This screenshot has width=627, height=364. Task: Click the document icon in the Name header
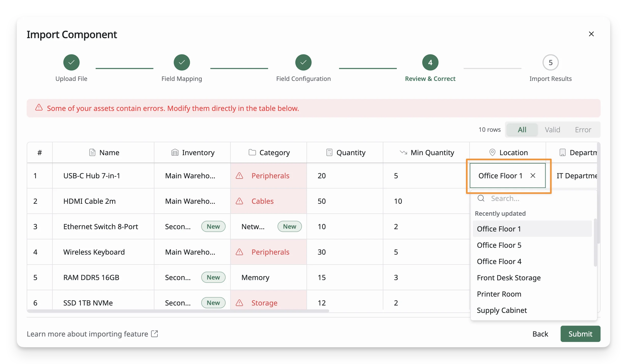click(92, 152)
